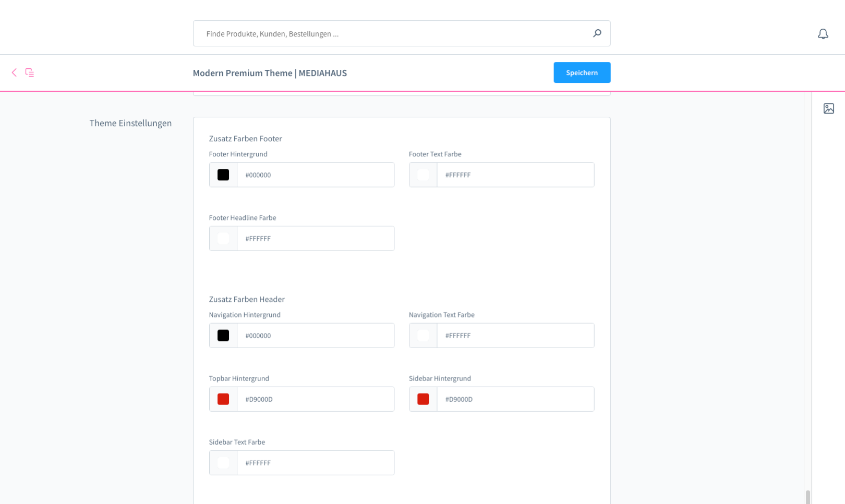Open the notification bell
The height and width of the screenshot is (504, 845).
tap(823, 33)
